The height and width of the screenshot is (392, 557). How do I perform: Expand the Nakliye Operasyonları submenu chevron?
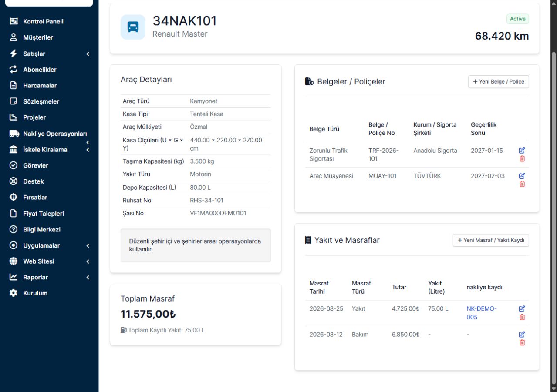(x=88, y=142)
